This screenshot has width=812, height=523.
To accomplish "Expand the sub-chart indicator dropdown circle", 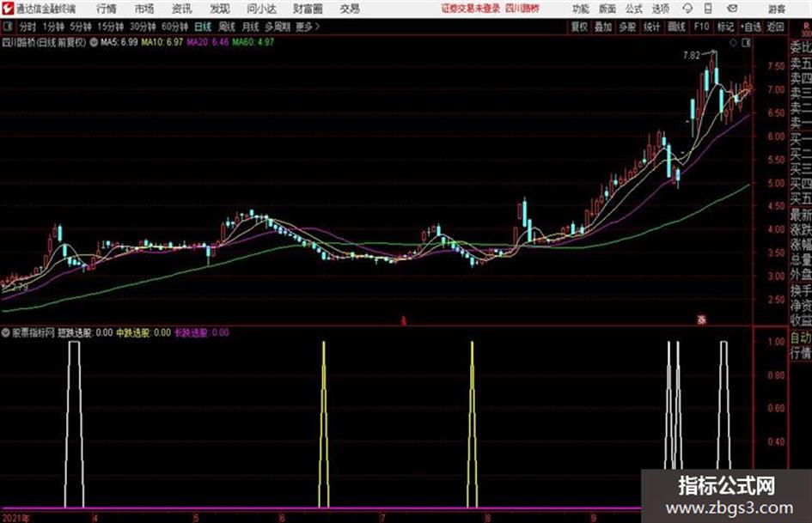I will point(6,333).
